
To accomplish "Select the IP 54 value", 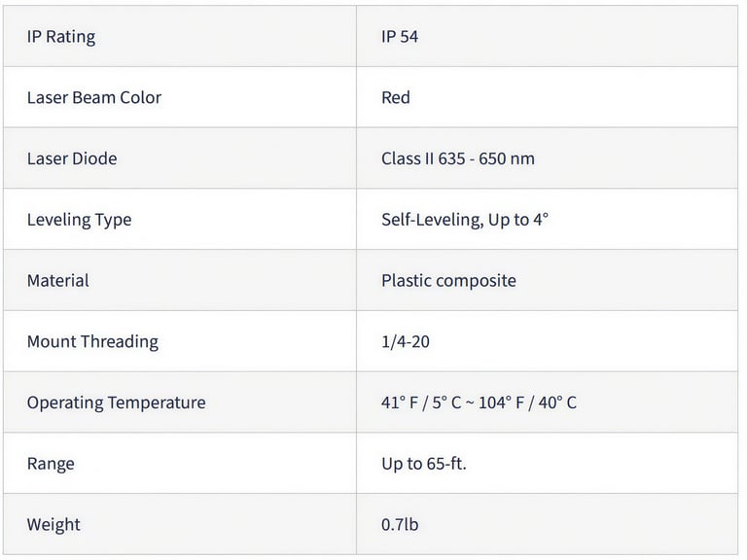I will 400,37.
